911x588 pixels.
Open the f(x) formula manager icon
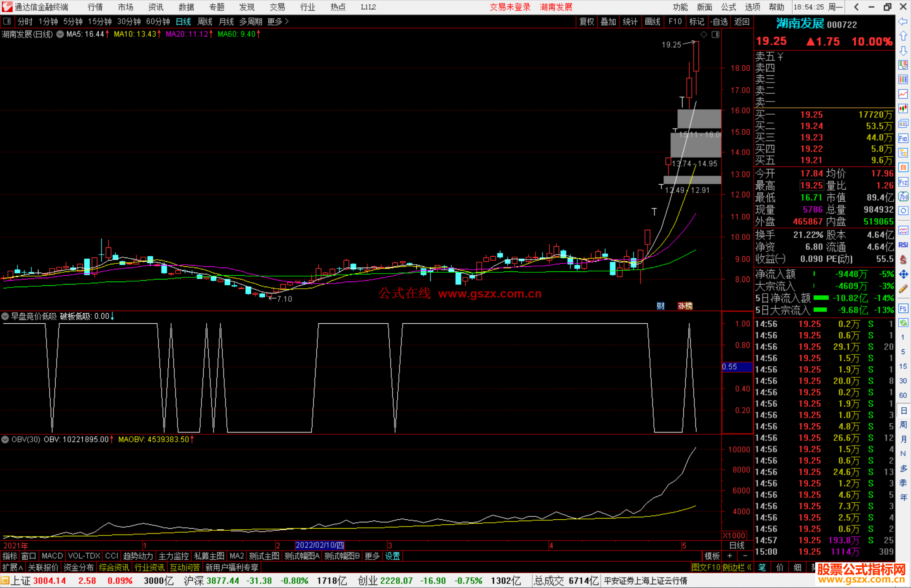point(903,196)
